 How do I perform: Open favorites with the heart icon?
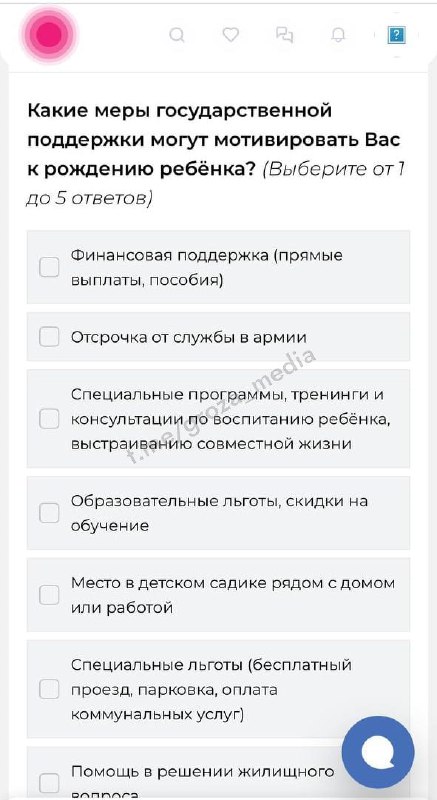click(230, 35)
